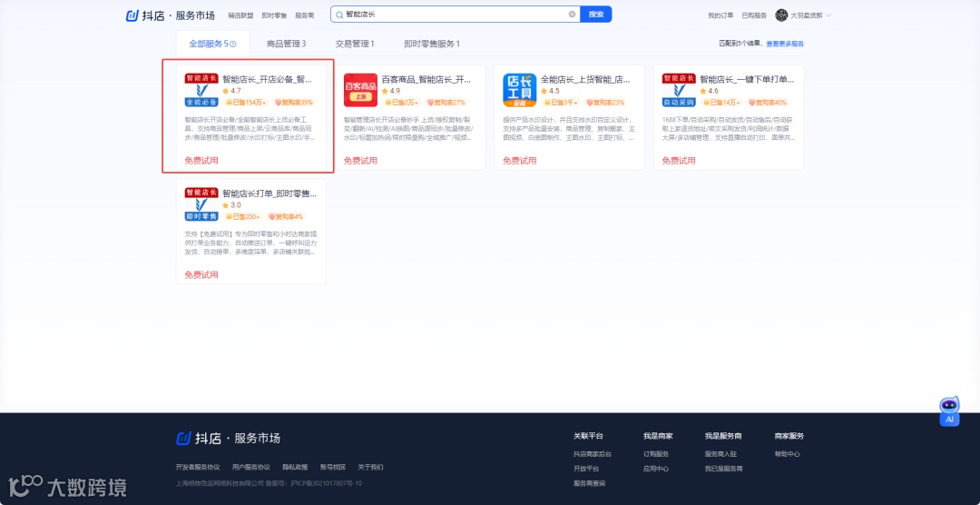Click the 已售154万+ badge

[x=246, y=102]
